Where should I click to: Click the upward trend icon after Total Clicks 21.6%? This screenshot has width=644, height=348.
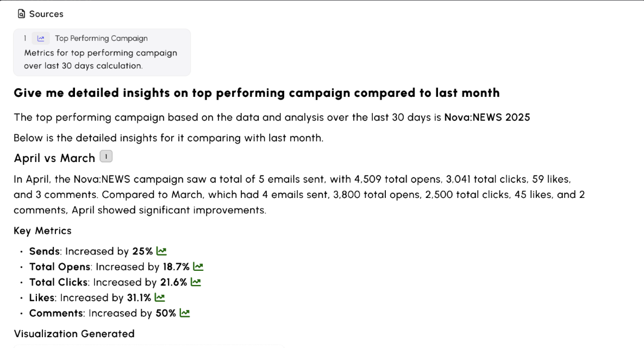pos(196,282)
